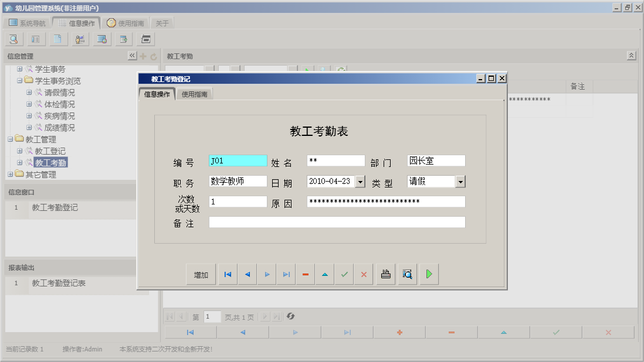The image size is (644, 362).
Task: Go to previous record in the dialog toolbar
Action: coord(248,275)
